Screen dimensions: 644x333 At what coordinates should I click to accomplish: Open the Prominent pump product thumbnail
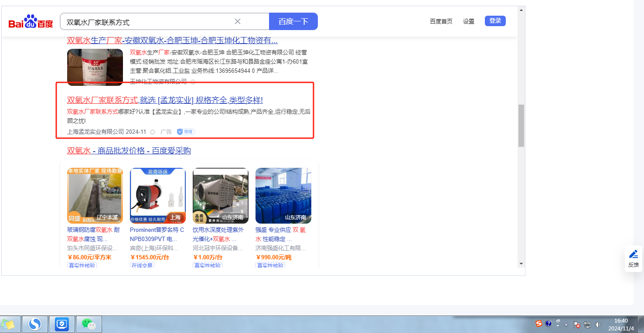158,196
